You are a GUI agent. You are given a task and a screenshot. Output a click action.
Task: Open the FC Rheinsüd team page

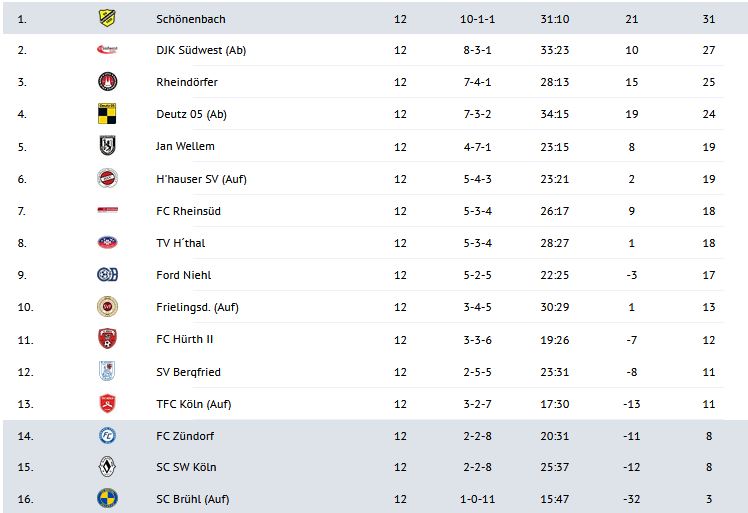[x=187, y=211]
